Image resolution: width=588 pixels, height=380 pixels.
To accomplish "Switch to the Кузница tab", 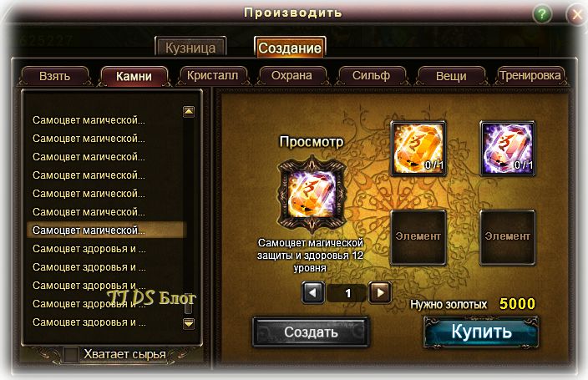I will (190, 48).
